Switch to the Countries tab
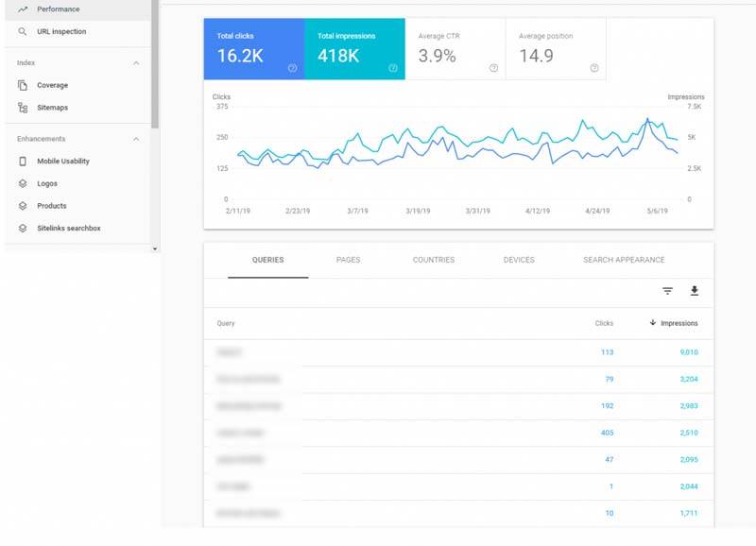This screenshot has height=546, width=756. click(433, 260)
